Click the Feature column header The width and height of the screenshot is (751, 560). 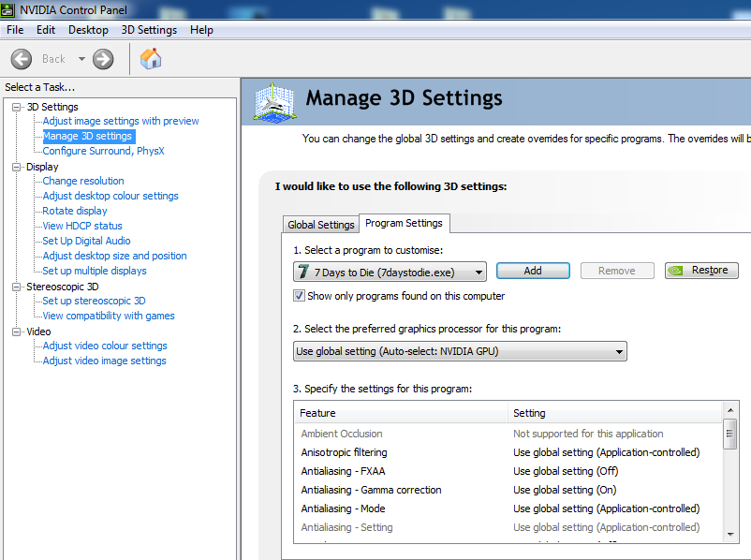[x=402, y=413]
